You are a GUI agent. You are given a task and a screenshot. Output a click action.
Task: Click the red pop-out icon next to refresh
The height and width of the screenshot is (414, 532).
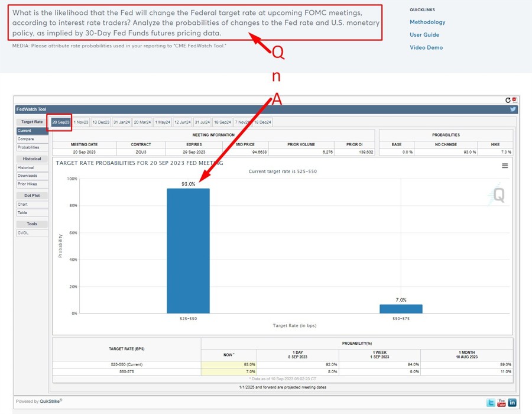514,99
